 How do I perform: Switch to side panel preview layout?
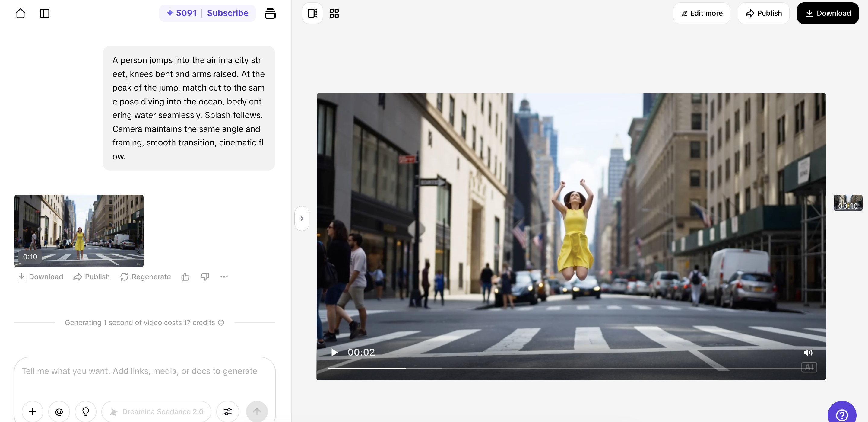(x=312, y=14)
